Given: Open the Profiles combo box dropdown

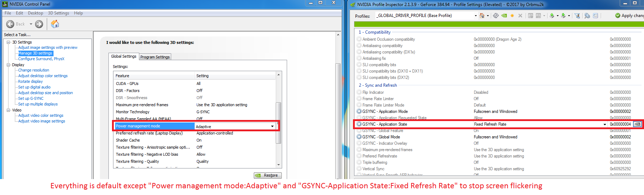Looking at the screenshot, I should 476,16.
